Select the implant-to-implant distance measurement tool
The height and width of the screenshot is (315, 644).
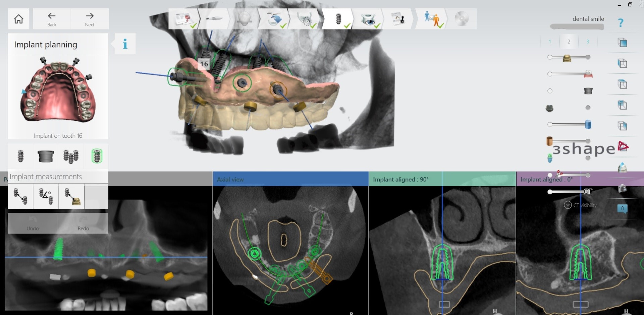(20, 196)
